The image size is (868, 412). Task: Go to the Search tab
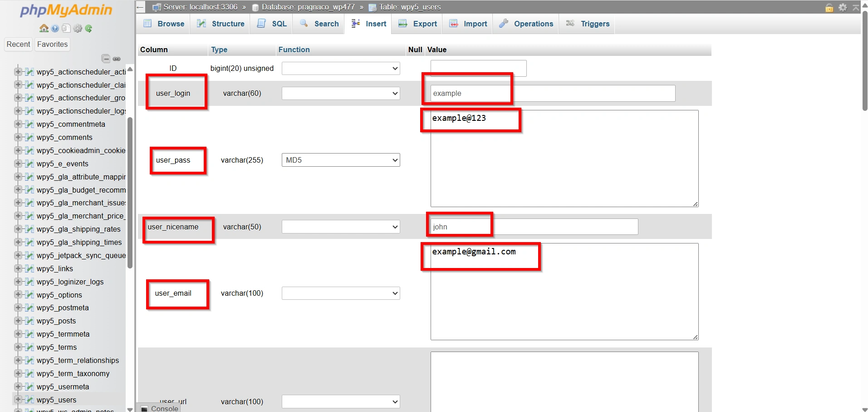point(319,24)
